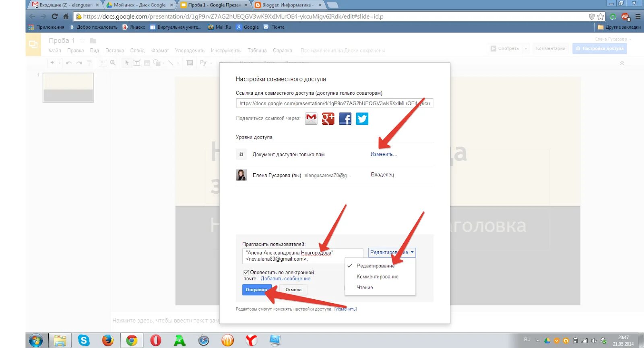644x348 pixels.
Task: Open the dropdown arrow beside Смотреть
Action: tap(525, 48)
